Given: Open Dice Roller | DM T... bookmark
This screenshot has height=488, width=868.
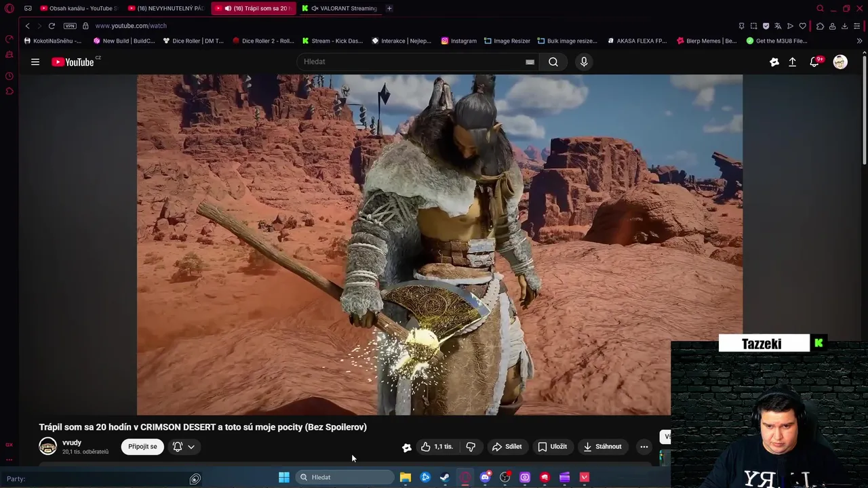Looking at the screenshot, I should (193, 41).
